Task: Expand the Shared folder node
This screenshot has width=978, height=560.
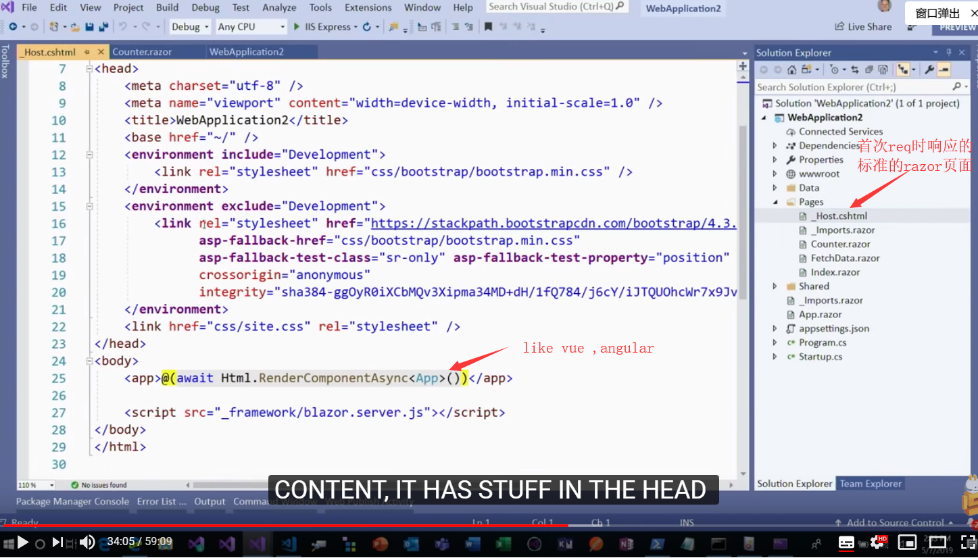Action: [775, 286]
